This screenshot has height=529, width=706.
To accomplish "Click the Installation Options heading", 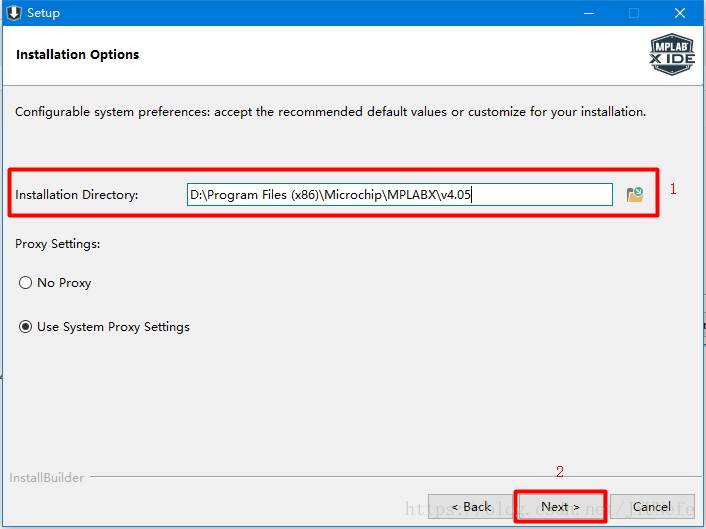I will tap(78, 55).
